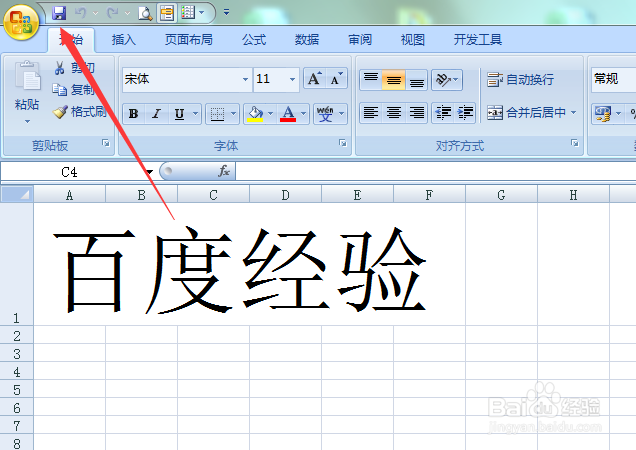Set middle vertical alignment
Image resolution: width=636 pixels, height=450 pixels.
point(393,80)
